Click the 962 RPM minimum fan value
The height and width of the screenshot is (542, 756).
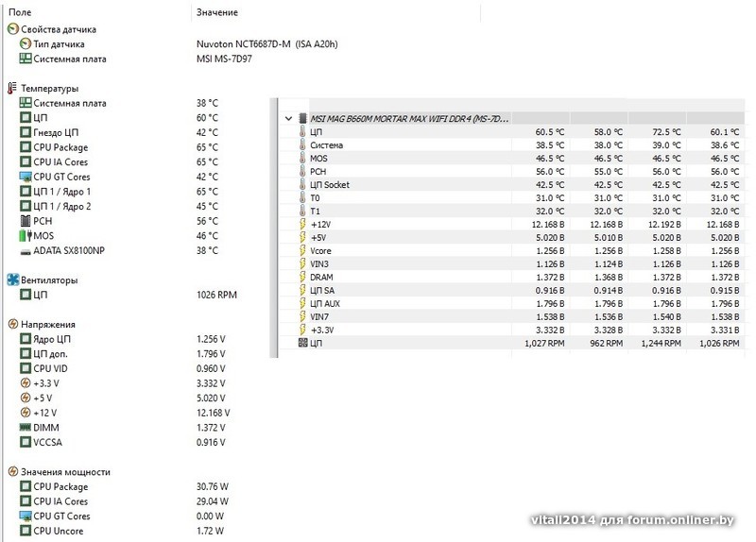(606, 343)
